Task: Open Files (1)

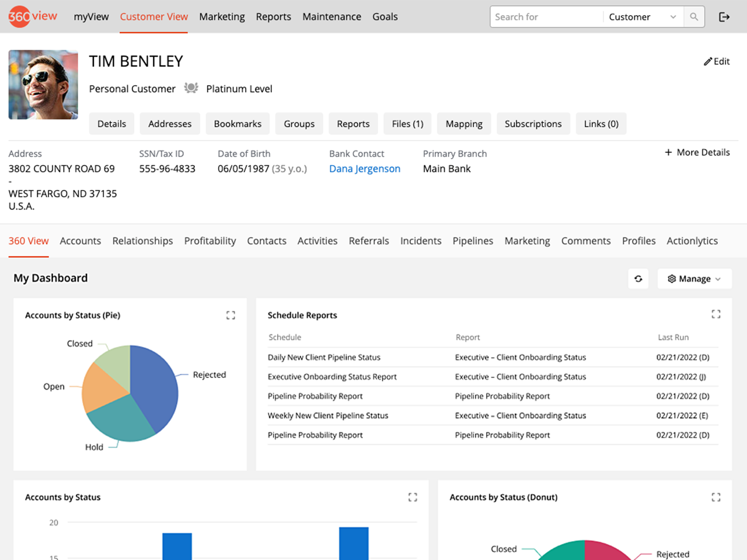Action: click(407, 124)
